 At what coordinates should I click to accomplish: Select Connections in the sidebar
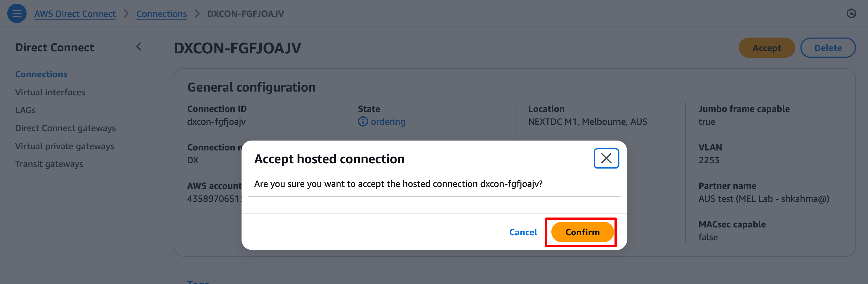[x=41, y=74]
